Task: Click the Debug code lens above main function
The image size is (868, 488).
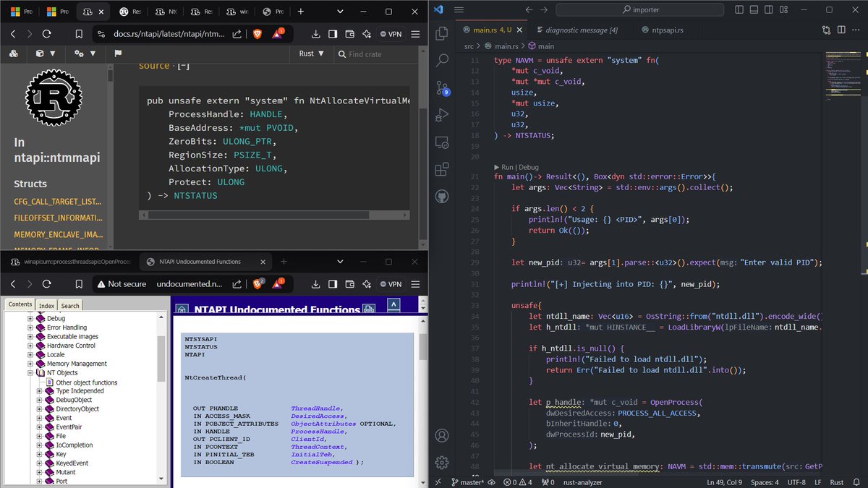Action: click(x=529, y=167)
